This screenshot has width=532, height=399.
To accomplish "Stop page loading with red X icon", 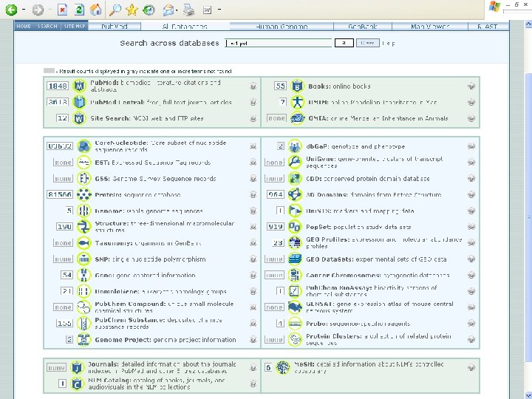I will tap(62, 10).
